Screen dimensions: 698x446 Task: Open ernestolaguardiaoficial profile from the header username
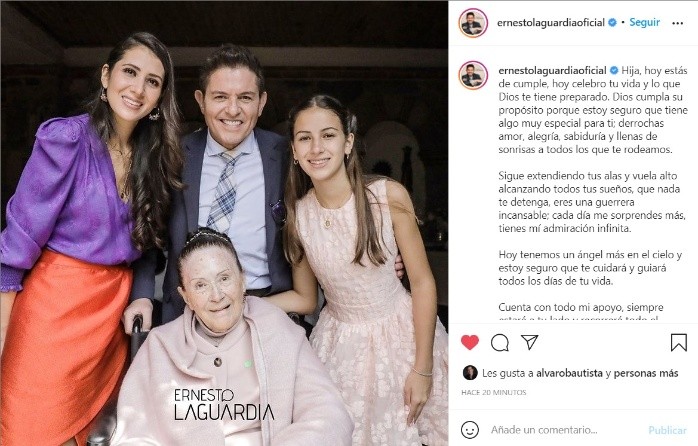point(551,23)
